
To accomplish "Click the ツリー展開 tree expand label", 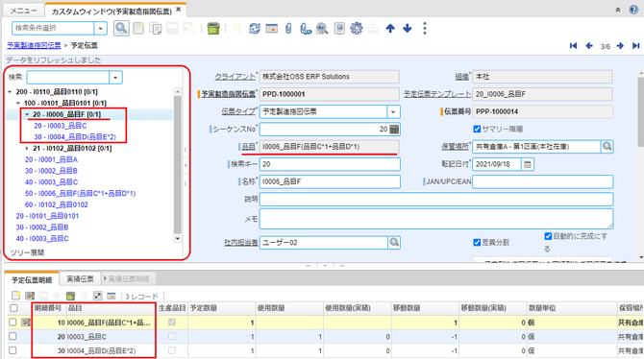I will (x=27, y=252).
